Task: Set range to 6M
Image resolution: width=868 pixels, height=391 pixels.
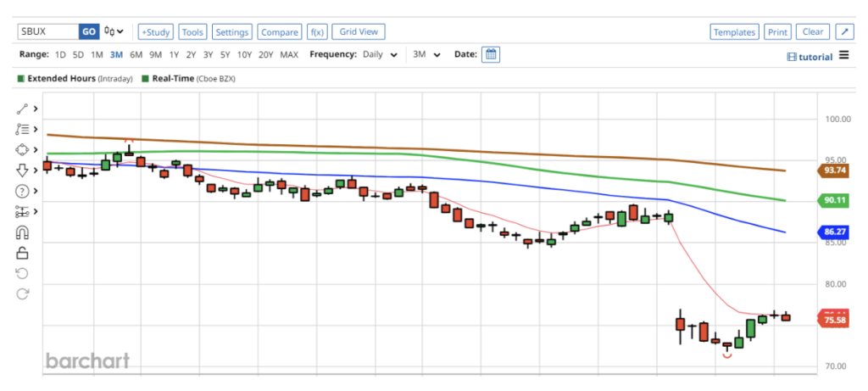Action: coord(136,55)
